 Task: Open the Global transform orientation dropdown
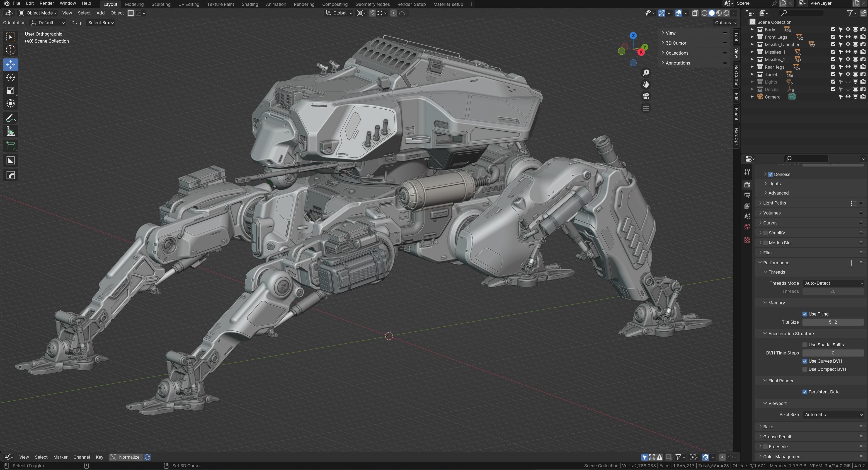[339, 13]
